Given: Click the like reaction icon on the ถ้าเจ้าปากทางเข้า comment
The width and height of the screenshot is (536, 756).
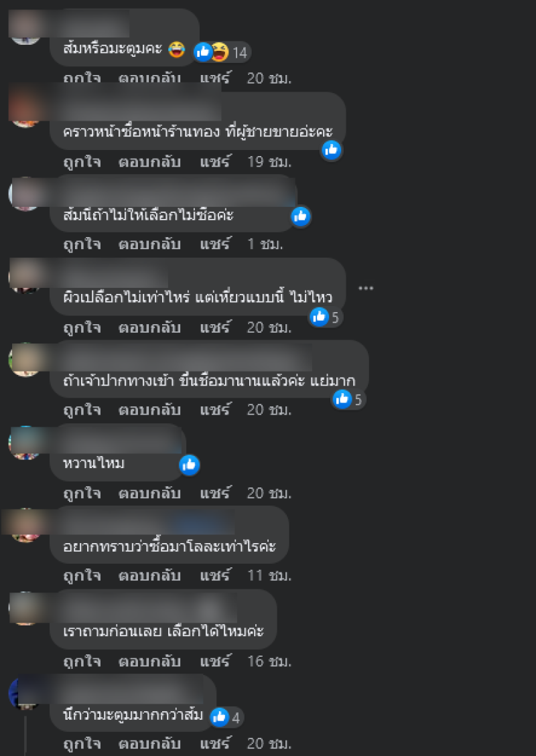Looking at the screenshot, I should pyautogui.click(x=342, y=398).
